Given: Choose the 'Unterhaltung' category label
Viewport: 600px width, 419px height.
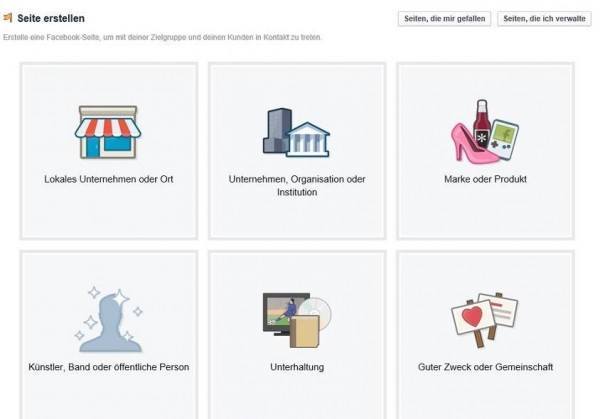Looking at the screenshot, I should pyautogui.click(x=297, y=367).
